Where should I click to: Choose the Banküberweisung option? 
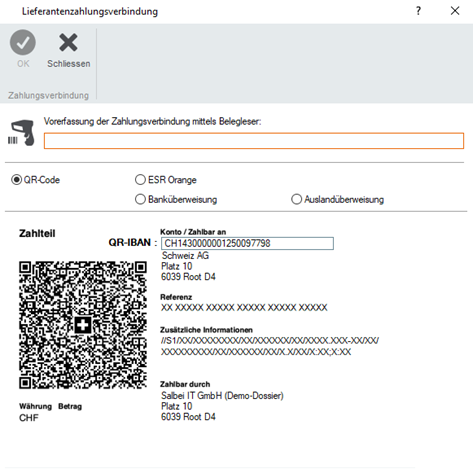(140, 199)
